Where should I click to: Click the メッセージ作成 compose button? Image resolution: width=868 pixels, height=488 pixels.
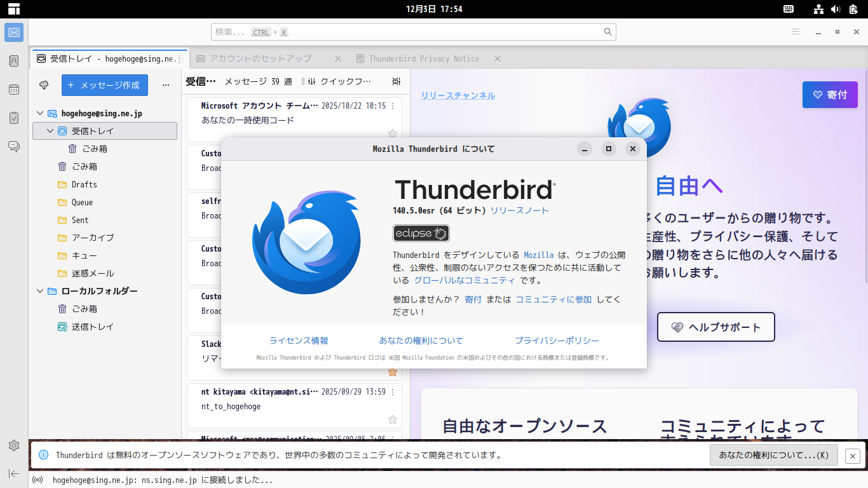[105, 85]
